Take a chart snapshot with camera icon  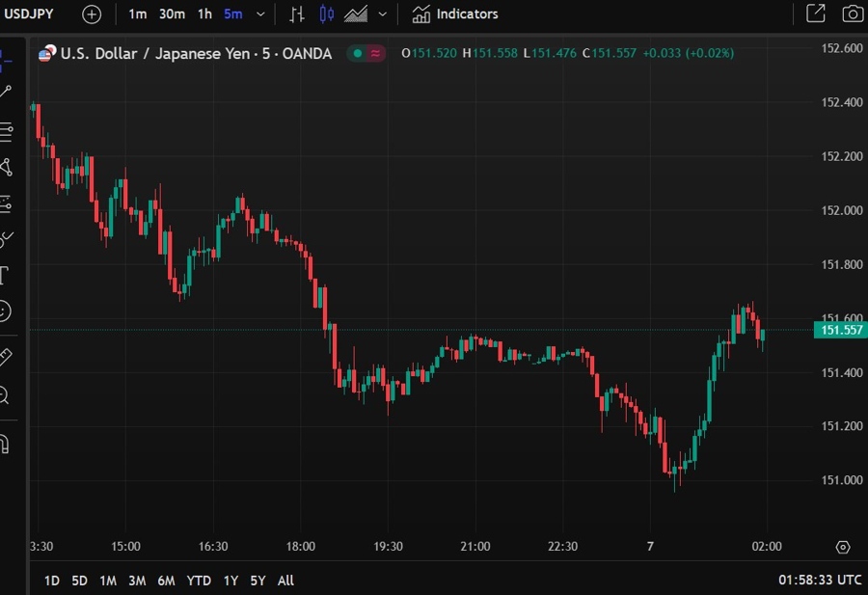[852, 14]
